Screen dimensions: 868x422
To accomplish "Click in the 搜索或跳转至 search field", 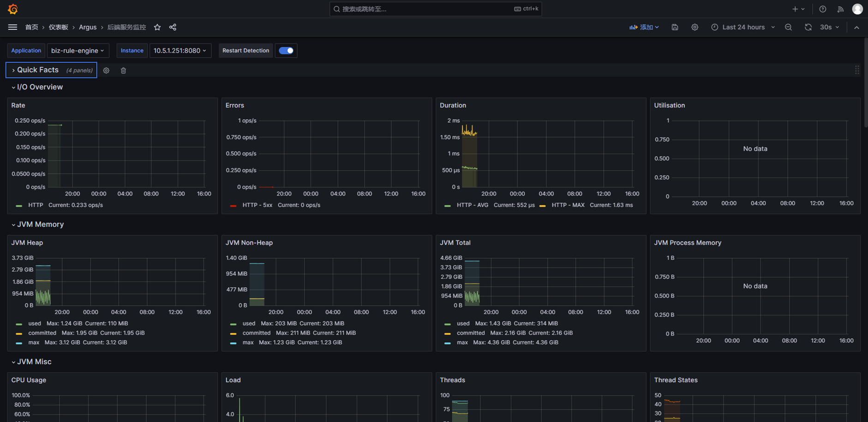I will 436,9.
